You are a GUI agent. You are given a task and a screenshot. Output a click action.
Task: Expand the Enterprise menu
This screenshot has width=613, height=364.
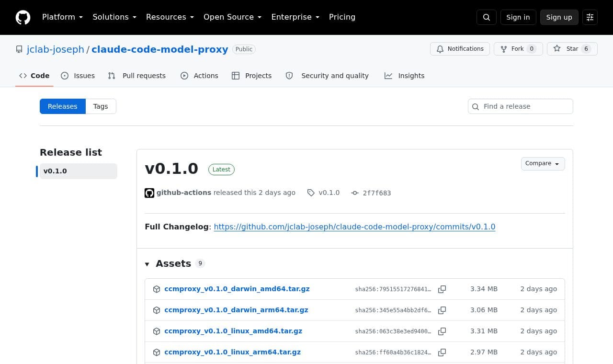[295, 17]
